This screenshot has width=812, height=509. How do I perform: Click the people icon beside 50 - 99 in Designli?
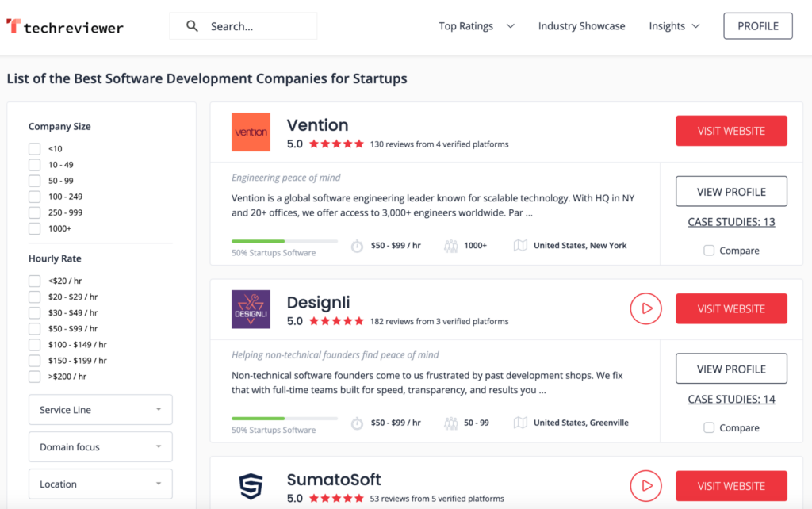point(450,423)
